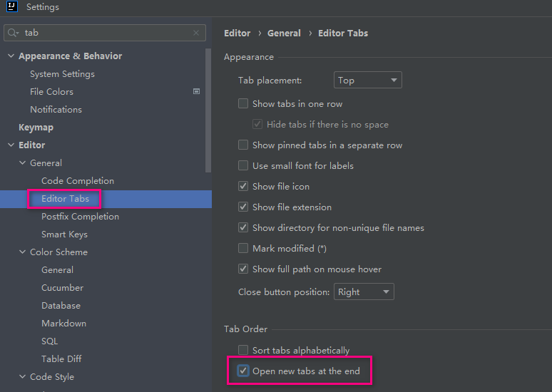552x392 pixels.
Task: Uncheck Show file extension
Action: [x=243, y=207]
